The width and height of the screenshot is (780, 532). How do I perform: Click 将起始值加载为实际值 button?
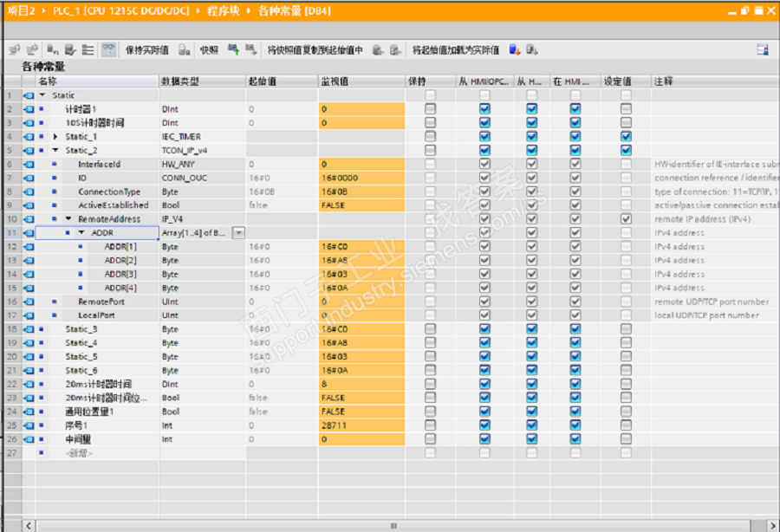click(456, 50)
